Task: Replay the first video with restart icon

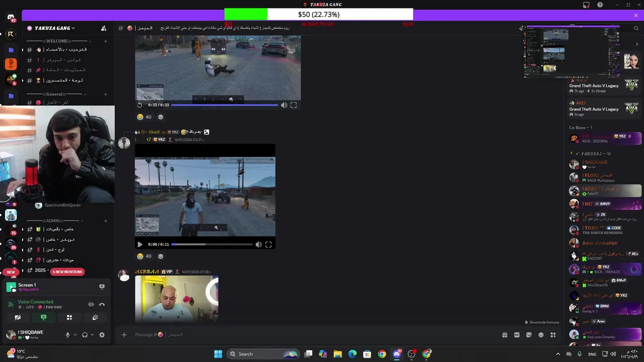Action: (x=140, y=105)
